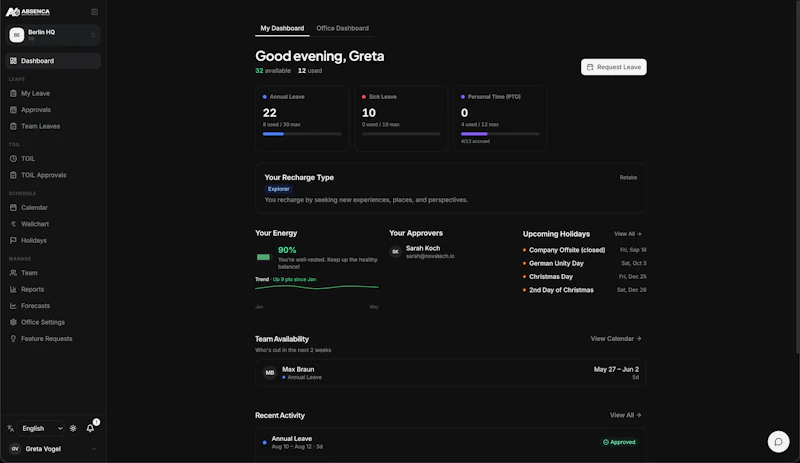Click the Approved status badge
Viewport: 800px width, 463px height.
619,442
